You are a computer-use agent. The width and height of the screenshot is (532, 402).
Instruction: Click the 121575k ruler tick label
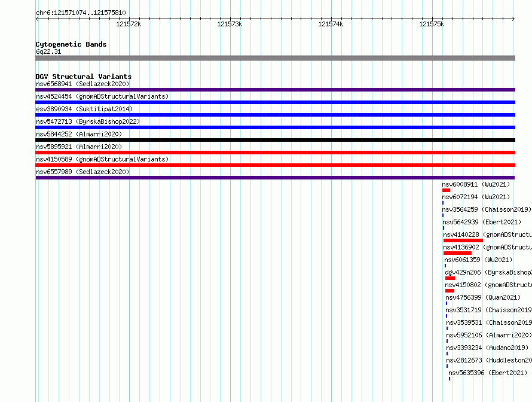tap(432, 24)
